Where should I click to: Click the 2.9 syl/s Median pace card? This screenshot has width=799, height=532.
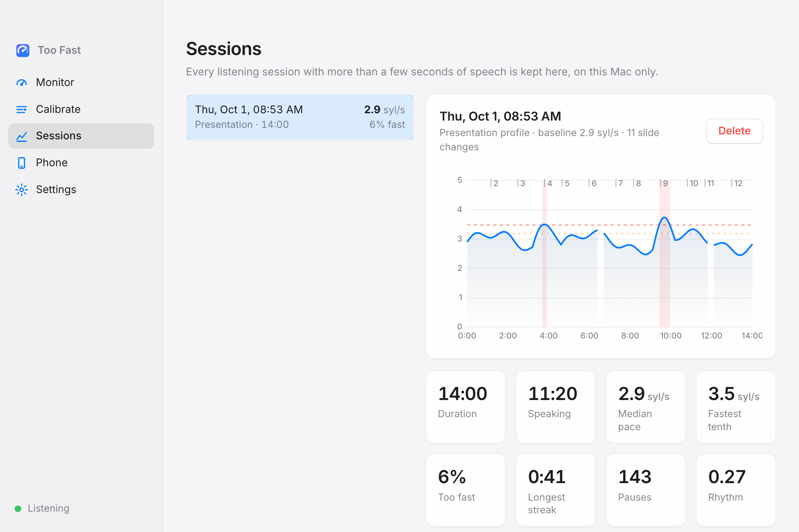pyautogui.click(x=646, y=407)
